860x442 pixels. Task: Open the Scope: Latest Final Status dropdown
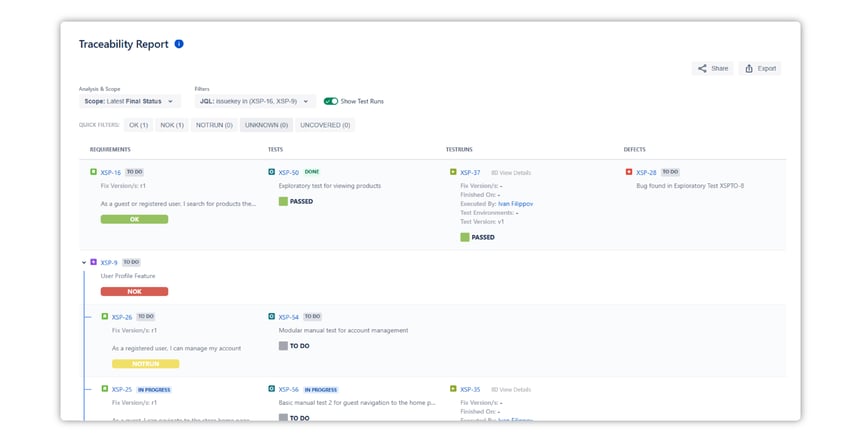point(129,101)
